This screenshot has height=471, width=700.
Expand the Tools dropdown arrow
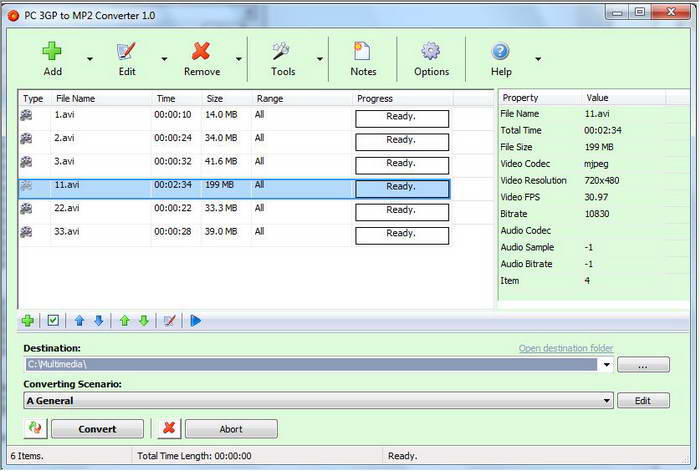coord(320,59)
